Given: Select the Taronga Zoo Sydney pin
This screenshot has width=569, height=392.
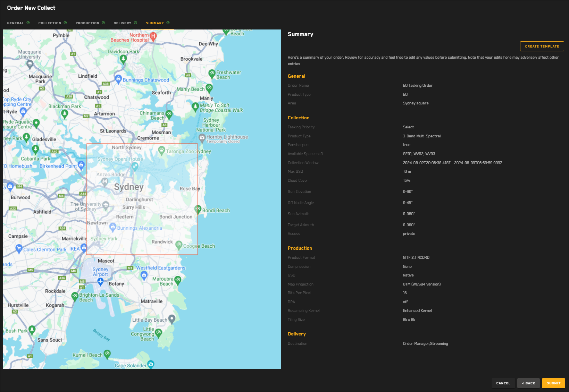Looking at the screenshot, I should point(161,150).
